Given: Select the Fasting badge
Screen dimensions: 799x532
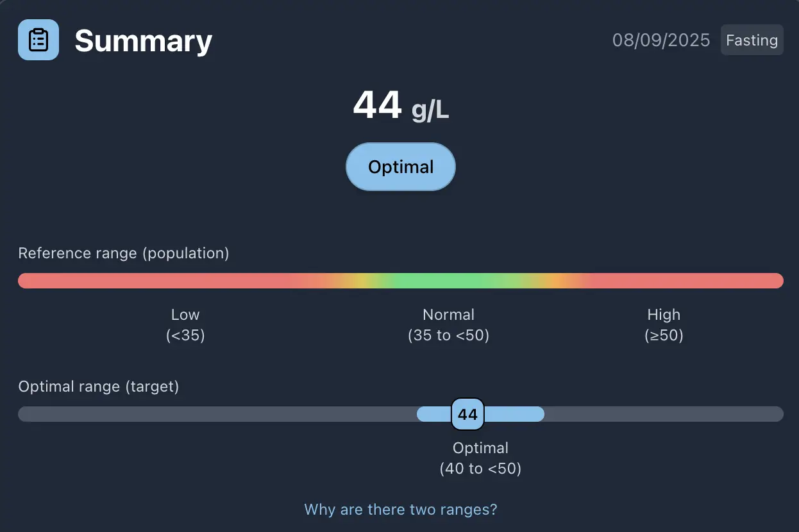Looking at the screenshot, I should (x=752, y=40).
